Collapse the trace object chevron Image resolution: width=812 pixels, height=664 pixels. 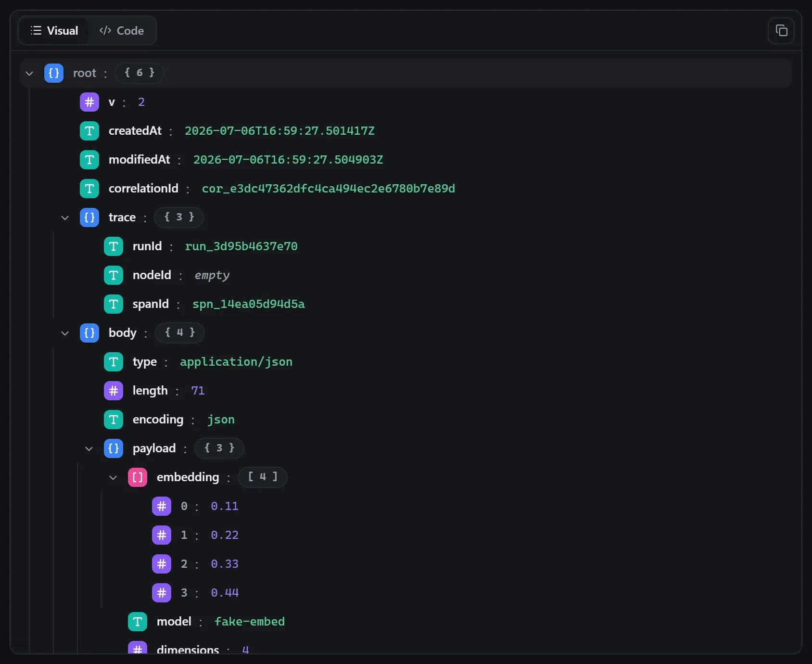point(65,217)
